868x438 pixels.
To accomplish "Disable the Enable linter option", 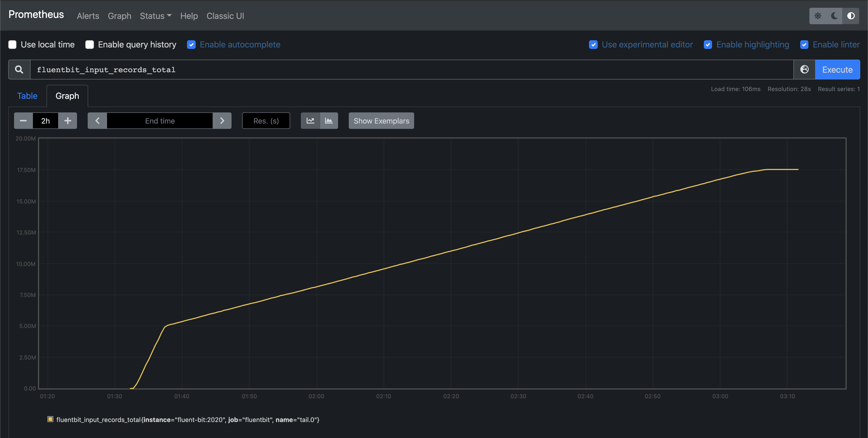I will (805, 44).
